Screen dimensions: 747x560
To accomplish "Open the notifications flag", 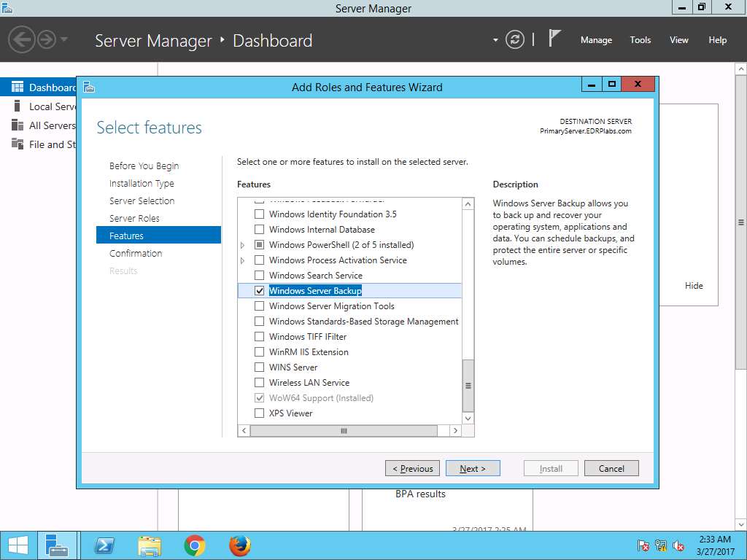I will (x=554, y=38).
